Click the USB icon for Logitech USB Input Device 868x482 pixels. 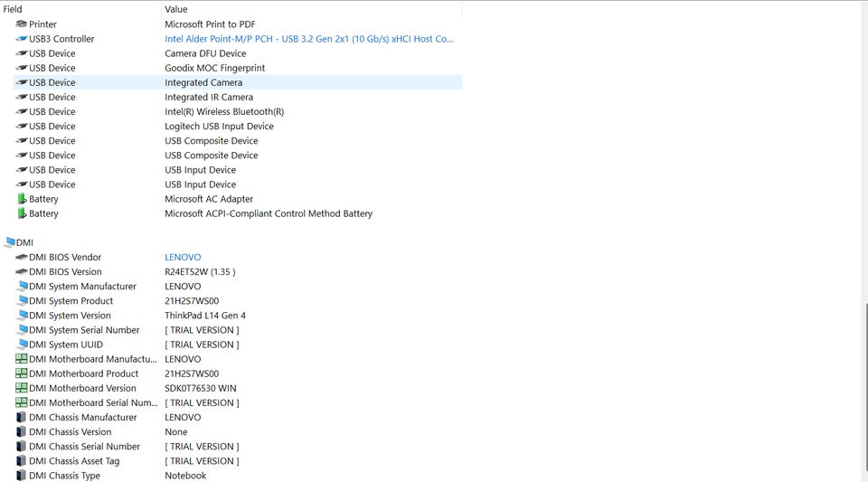(x=21, y=127)
